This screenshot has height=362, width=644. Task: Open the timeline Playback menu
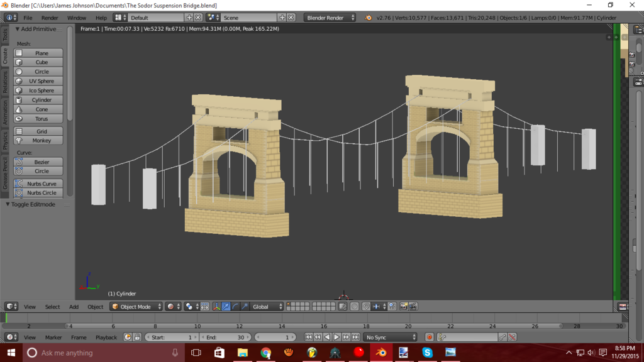[106, 337]
